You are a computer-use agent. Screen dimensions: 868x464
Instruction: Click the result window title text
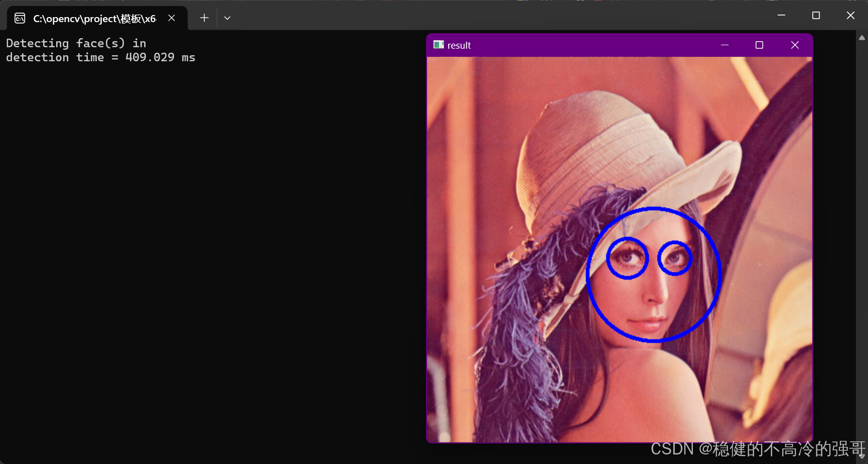[x=459, y=45]
